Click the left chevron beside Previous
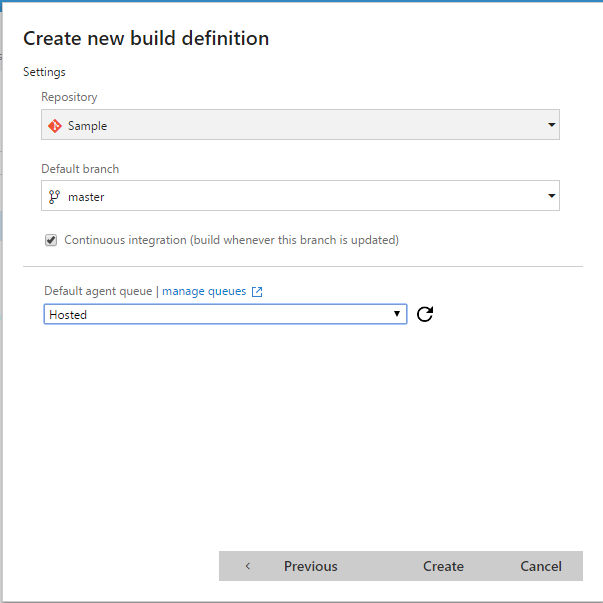The image size is (603, 603). tap(248, 566)
